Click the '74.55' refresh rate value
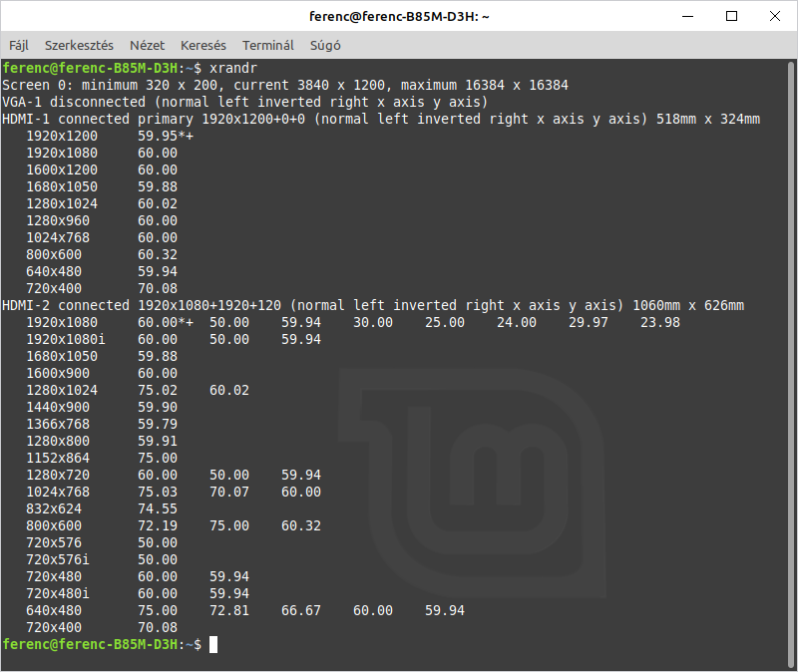Screen dimensions: 798x672 click(158, 508)
